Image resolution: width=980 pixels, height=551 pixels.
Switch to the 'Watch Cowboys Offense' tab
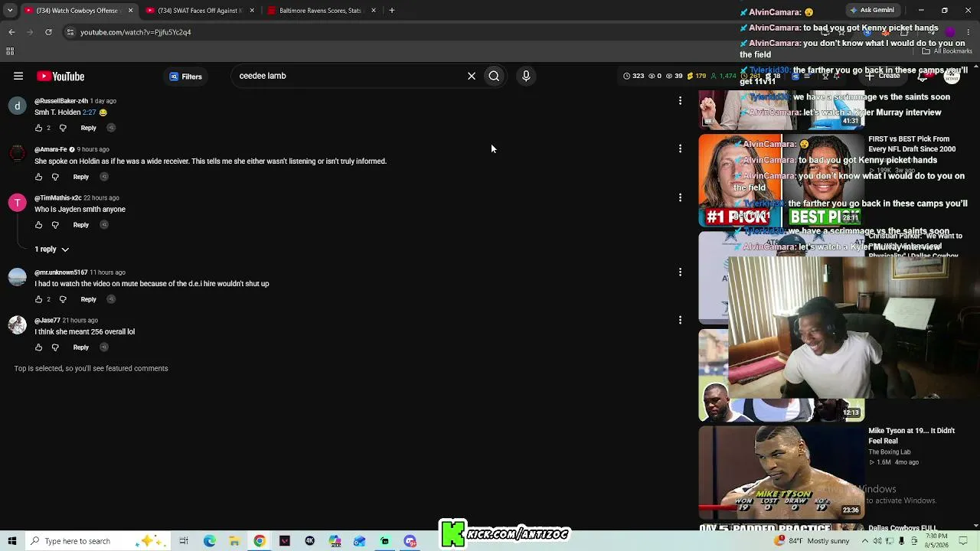(78, 11)
